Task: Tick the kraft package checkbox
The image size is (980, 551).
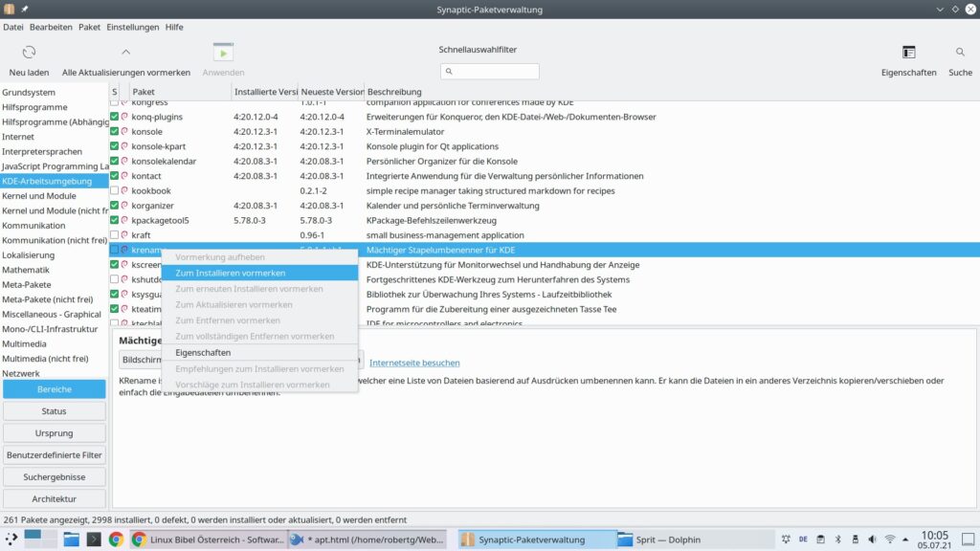Action: [x=115, y=235]
